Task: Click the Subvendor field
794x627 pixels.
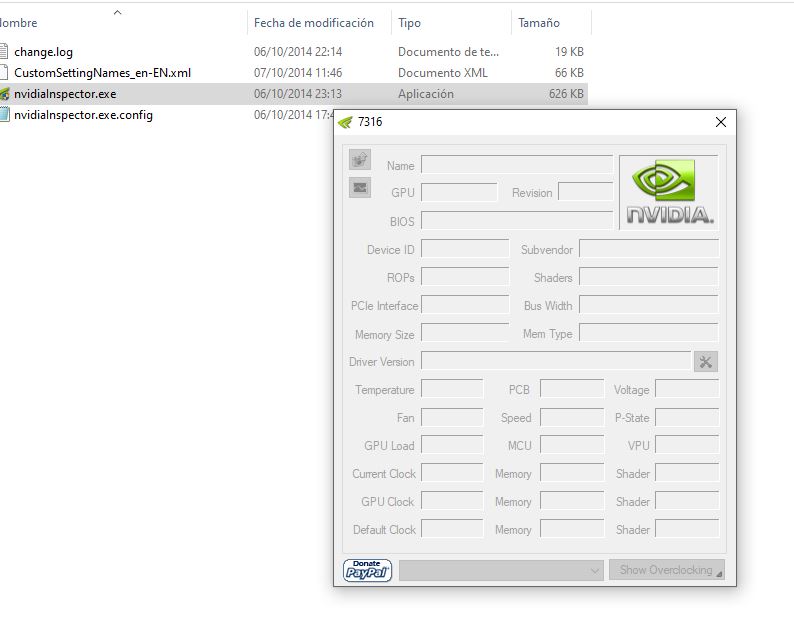Action: (x=649, y=249)
